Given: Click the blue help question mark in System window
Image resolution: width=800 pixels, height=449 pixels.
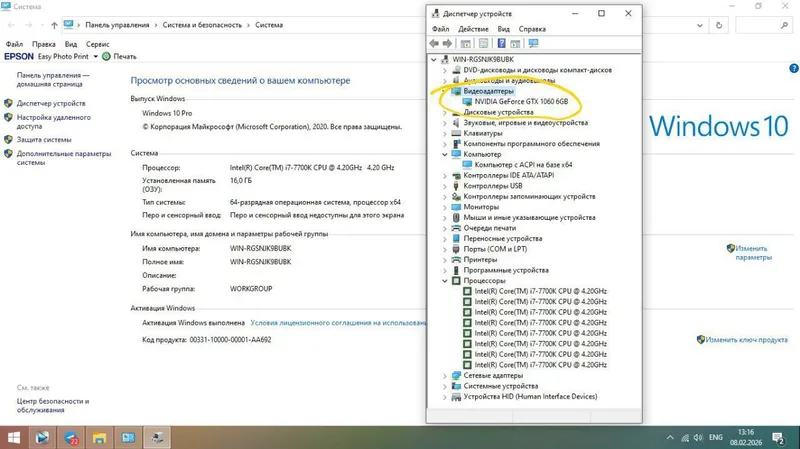Looking at the screenshot, I should click(x=794, y=68).
